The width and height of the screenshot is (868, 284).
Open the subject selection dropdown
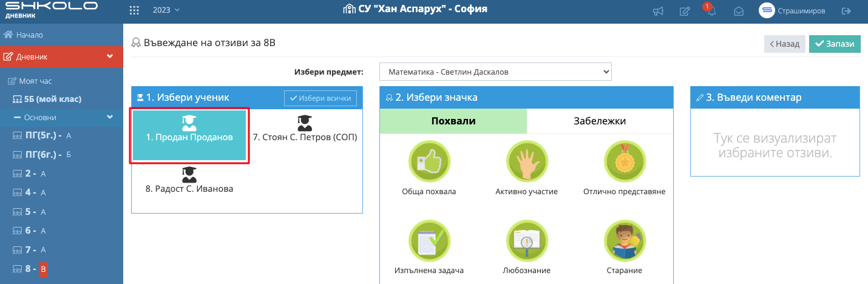495,72
